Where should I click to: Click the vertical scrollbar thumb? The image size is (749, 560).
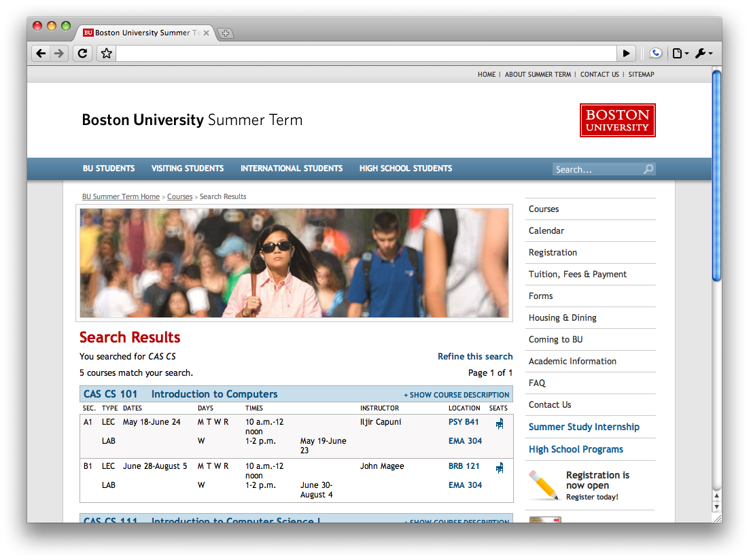pos(716,176)
